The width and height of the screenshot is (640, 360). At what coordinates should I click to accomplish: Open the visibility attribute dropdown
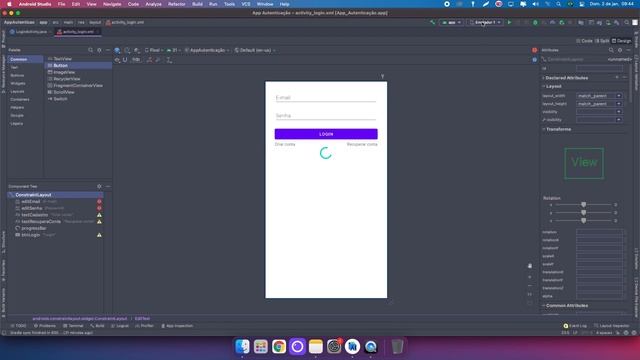point(619,111)
